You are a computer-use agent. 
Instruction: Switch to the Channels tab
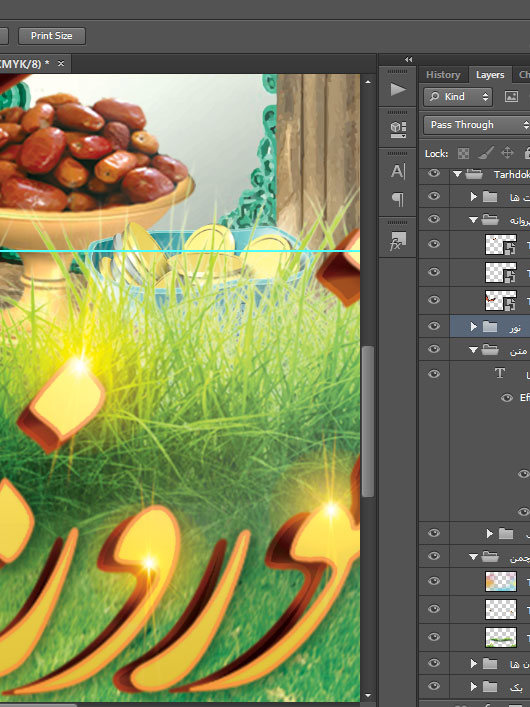click(524, 75)
